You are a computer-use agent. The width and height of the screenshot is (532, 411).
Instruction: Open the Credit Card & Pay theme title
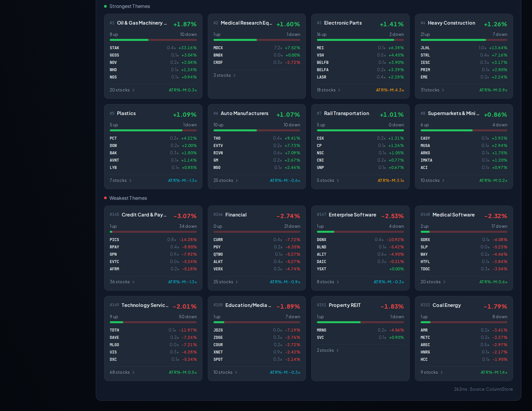(x=144, y=215)
